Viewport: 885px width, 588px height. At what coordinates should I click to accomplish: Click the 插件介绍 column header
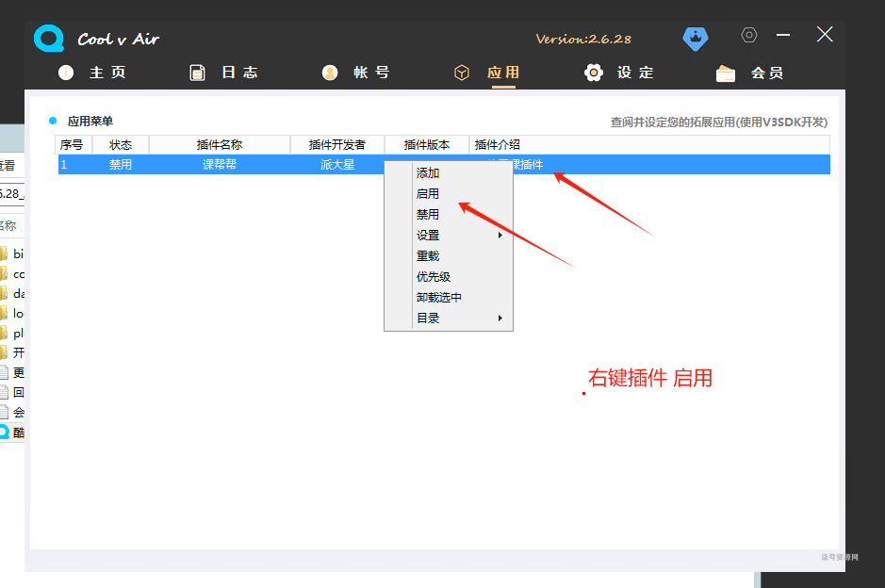(649, 144)
